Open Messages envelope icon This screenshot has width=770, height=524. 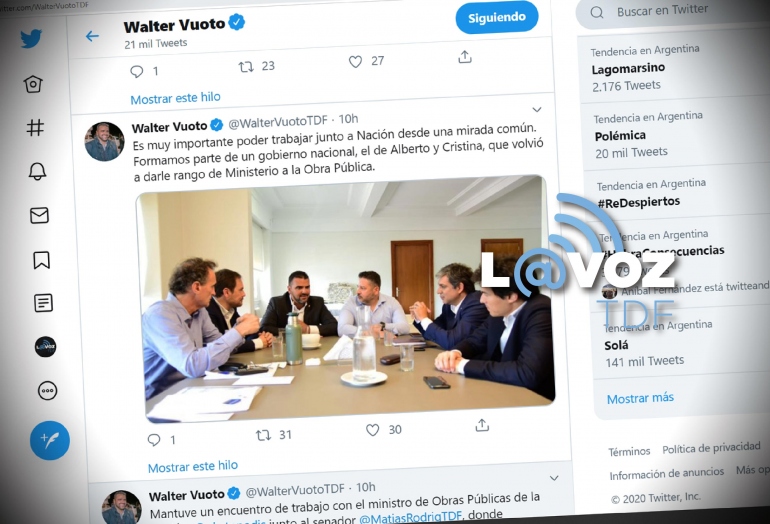(x=39, y=215)
